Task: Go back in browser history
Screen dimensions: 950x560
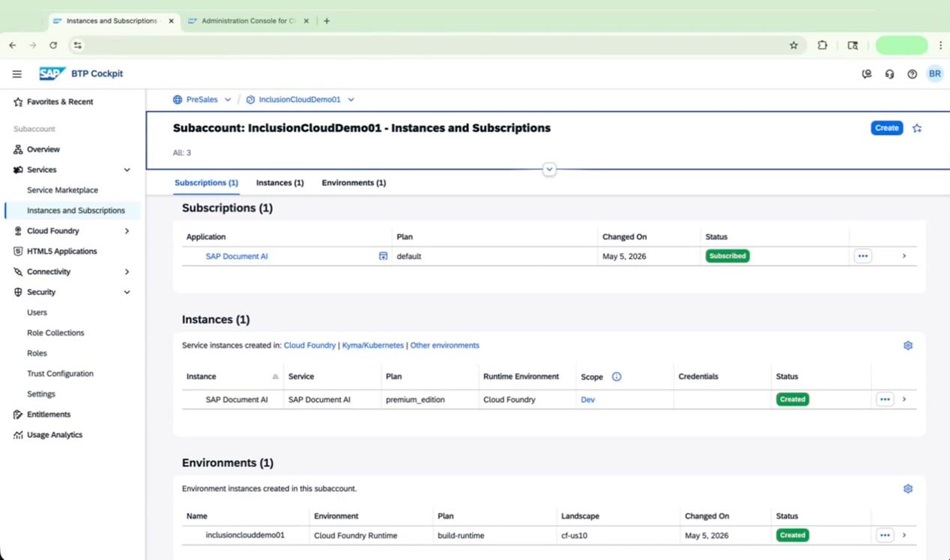Action: 13,46
